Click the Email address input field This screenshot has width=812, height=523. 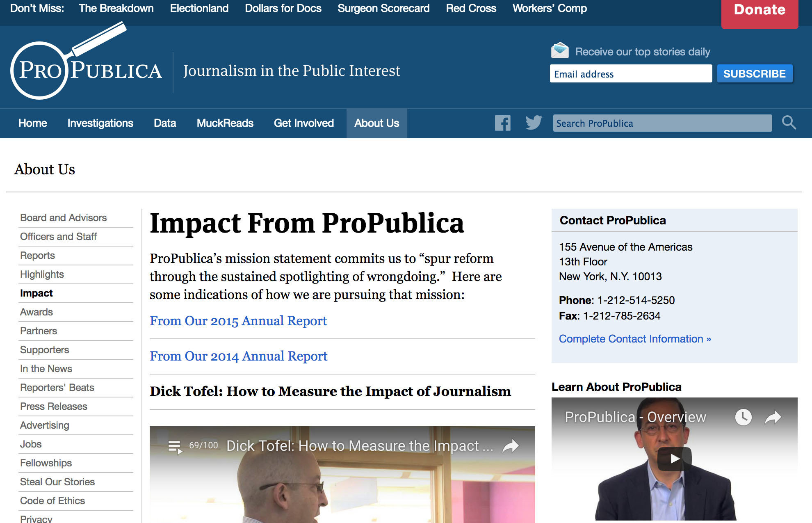630,74
